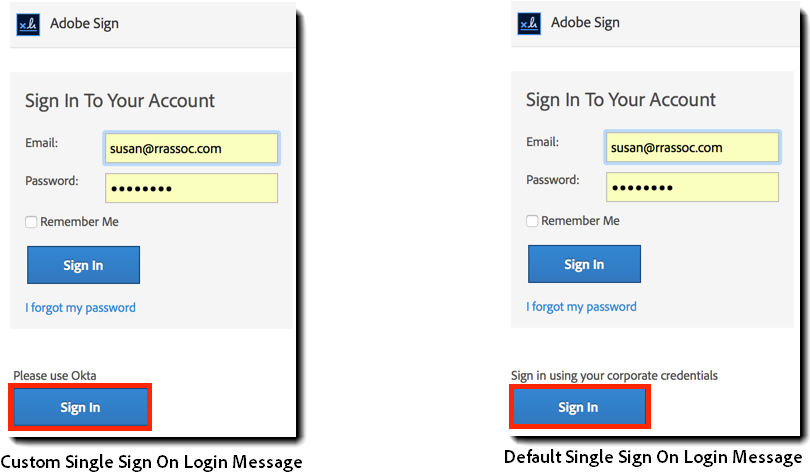Click the Email field in the default SSO login
Image resolution: width=810 pixels, height=472 pixels.
click(x=692, y=148)
